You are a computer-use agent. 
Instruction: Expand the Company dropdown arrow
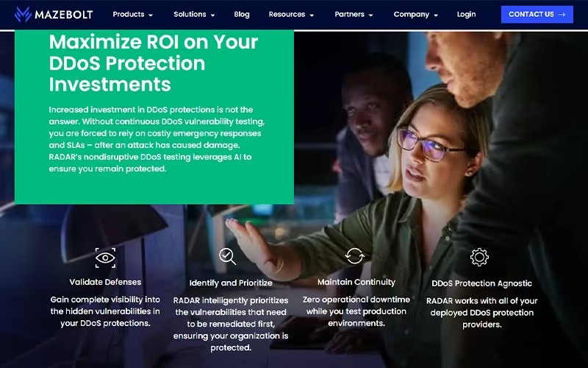click(x=436, y=15)
